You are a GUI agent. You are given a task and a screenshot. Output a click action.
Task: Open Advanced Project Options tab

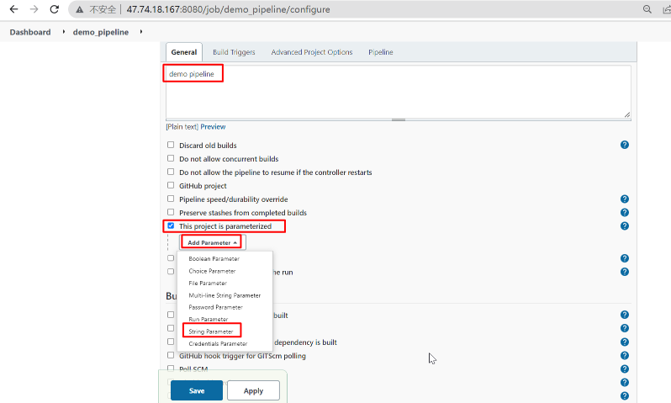[x=312, y=52]
